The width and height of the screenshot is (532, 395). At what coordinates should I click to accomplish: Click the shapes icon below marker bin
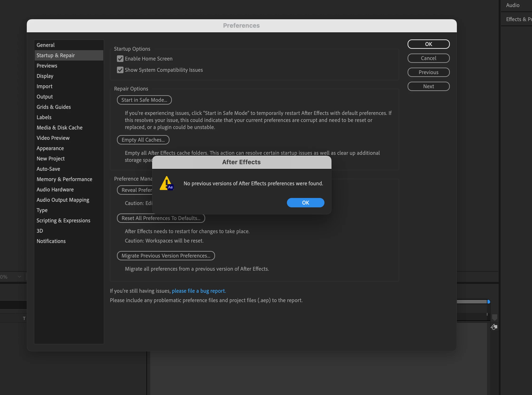[494, 327]
